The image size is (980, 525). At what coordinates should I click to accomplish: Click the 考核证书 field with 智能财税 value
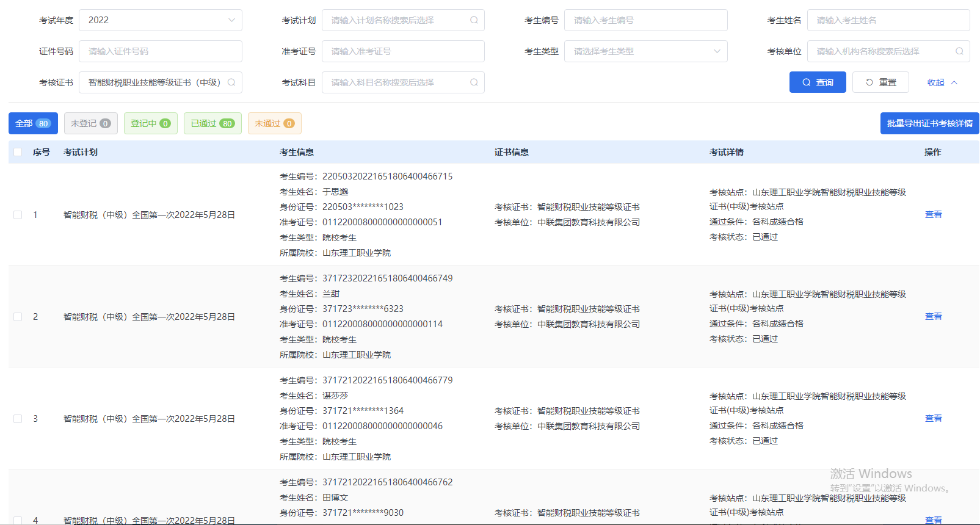pyautogui.click(x=161, y=82)
